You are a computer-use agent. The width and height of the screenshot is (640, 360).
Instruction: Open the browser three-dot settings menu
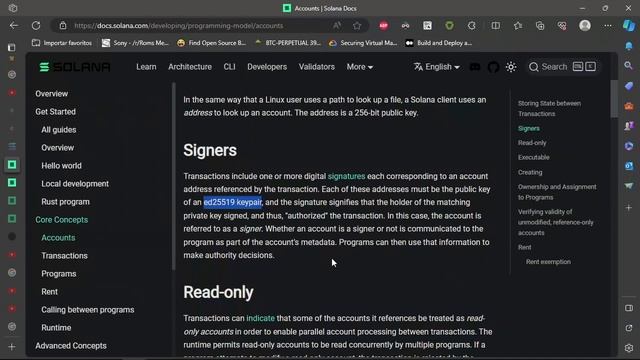608,26
